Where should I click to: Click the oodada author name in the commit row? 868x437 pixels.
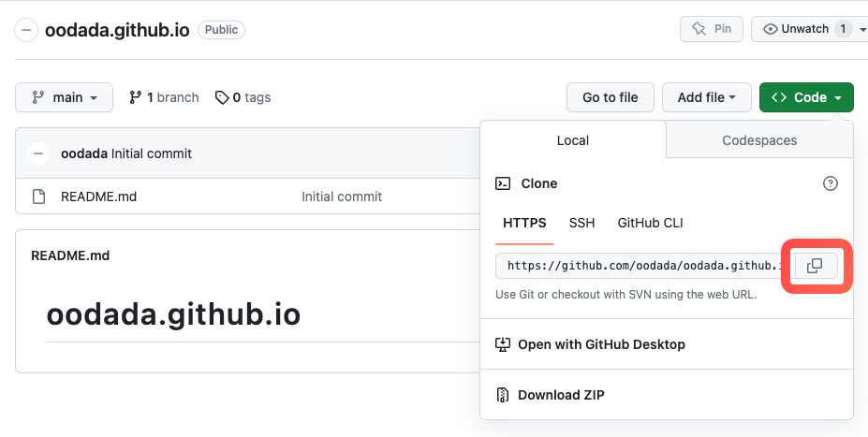point(84,153)
